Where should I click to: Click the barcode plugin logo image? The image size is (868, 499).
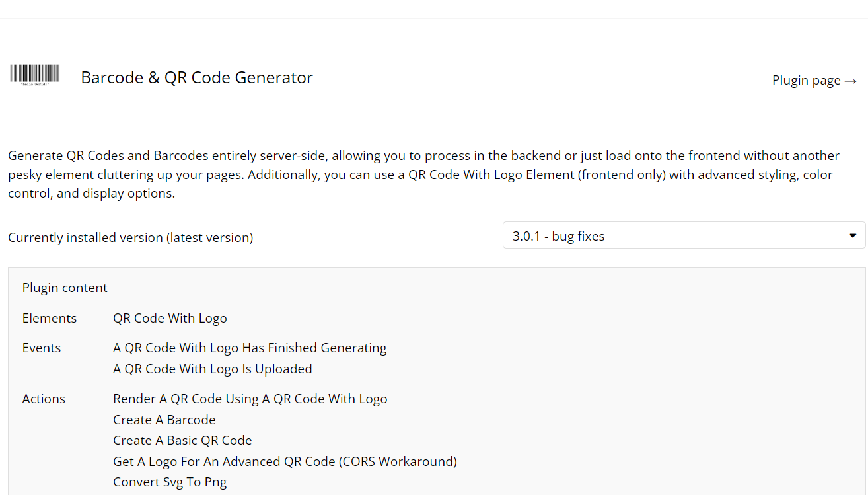(35, 75)
